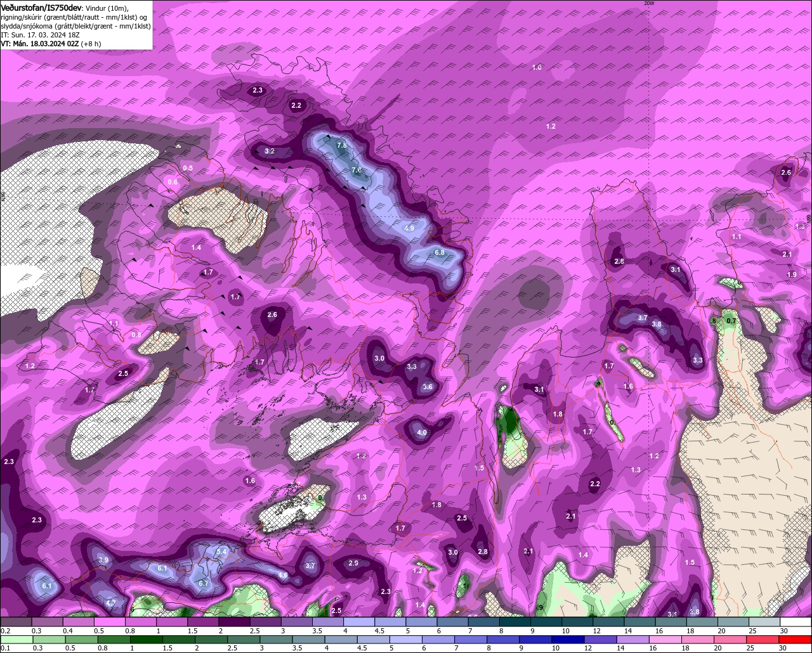Click the 5.4 value label on map
Screen dimensions: 812x653
coord(221,552)
